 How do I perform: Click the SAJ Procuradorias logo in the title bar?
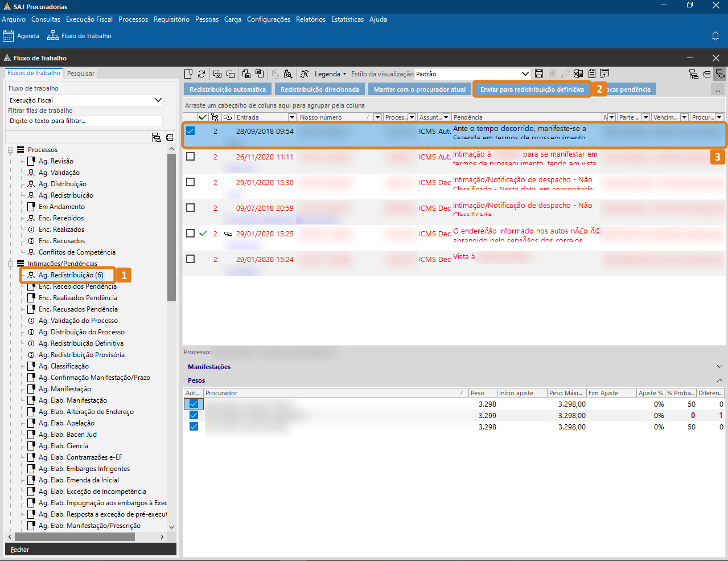coord(7,6)
